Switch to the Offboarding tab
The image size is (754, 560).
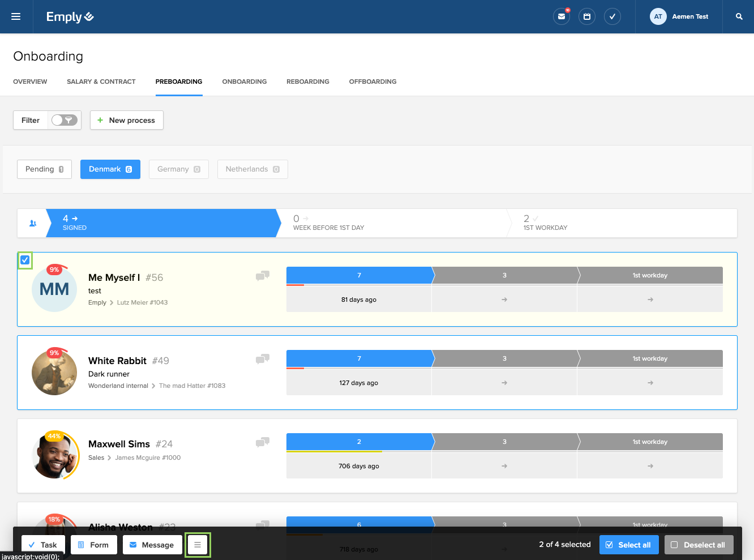(x=372, y=82)
